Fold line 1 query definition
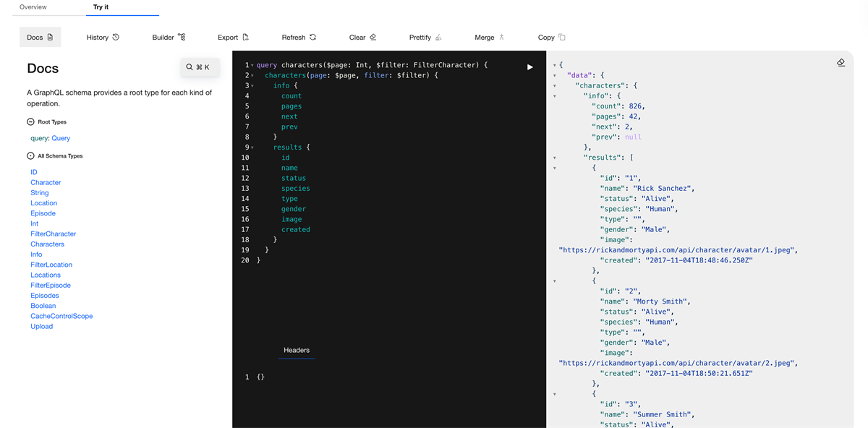Image resolution: width=868 pixels, height=428 pixels. click(x=252, y=66)
